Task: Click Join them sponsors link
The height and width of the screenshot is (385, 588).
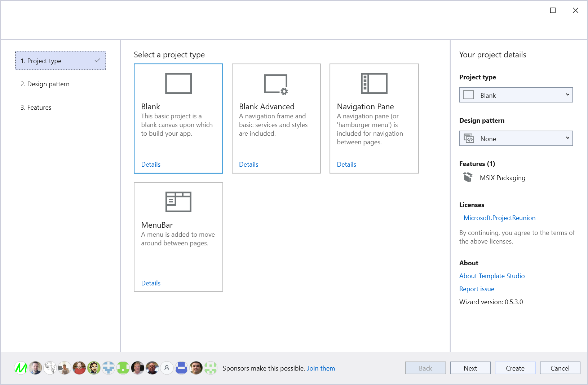Action: point(321,368)
